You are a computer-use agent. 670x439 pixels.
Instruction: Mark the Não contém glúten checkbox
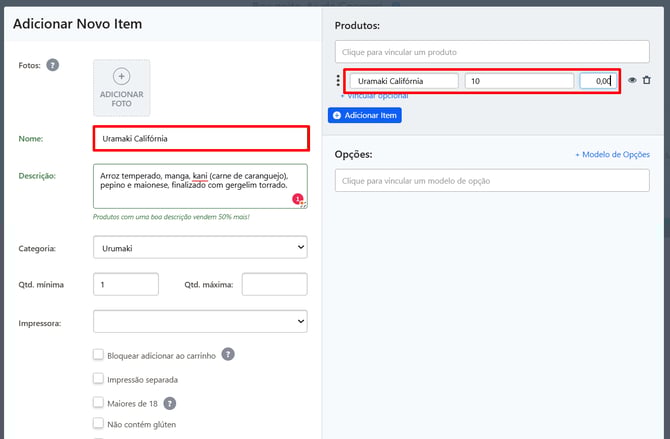[x=98, y=427]
